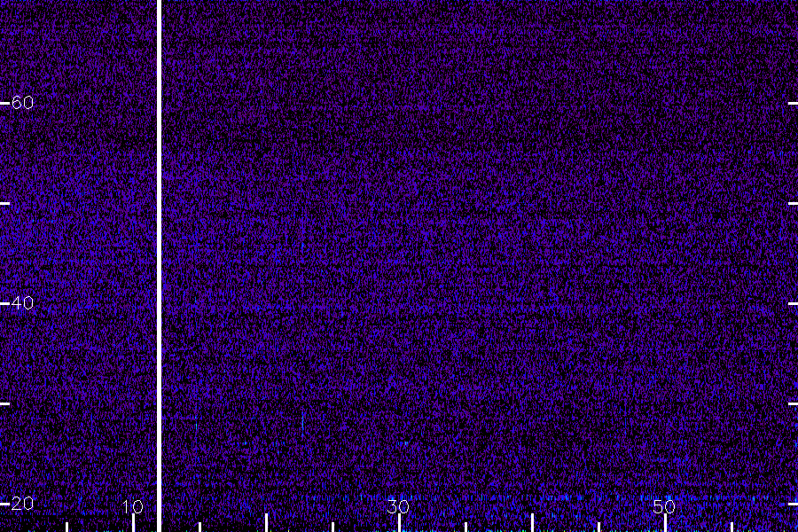Click the x-axis label 50
This screenshot has height=532, width=798.
pos(664,506)
